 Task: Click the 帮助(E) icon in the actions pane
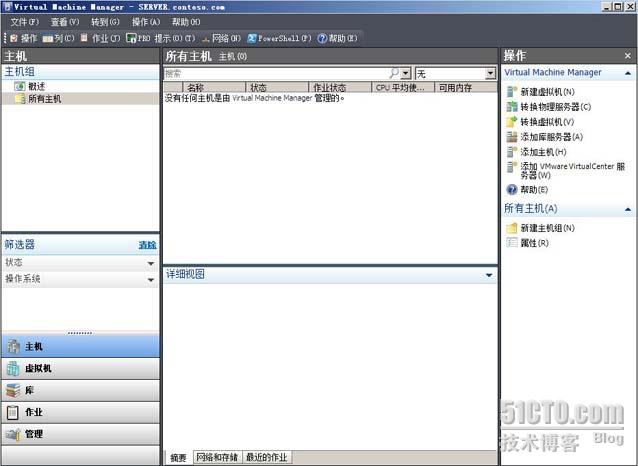[511, 189]
